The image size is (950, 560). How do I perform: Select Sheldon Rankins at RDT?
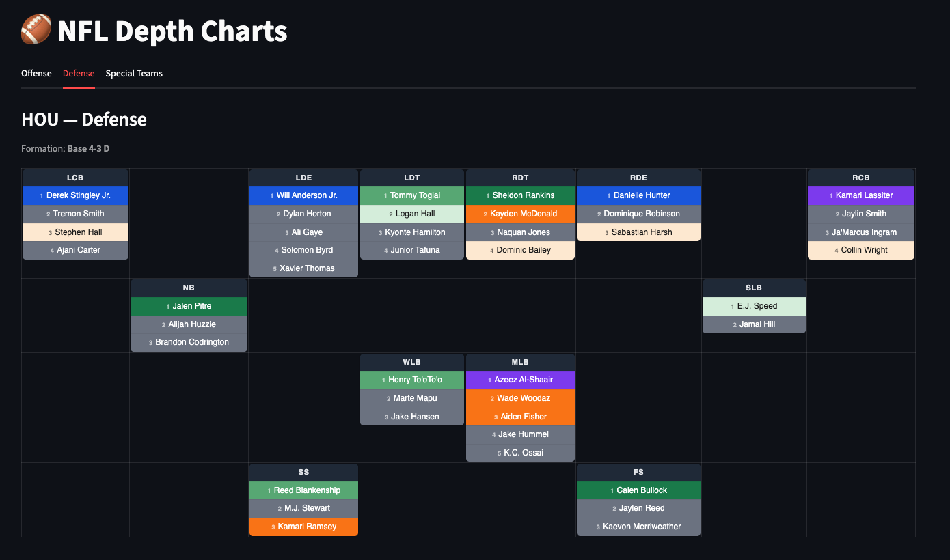click(x=520, y=195)
